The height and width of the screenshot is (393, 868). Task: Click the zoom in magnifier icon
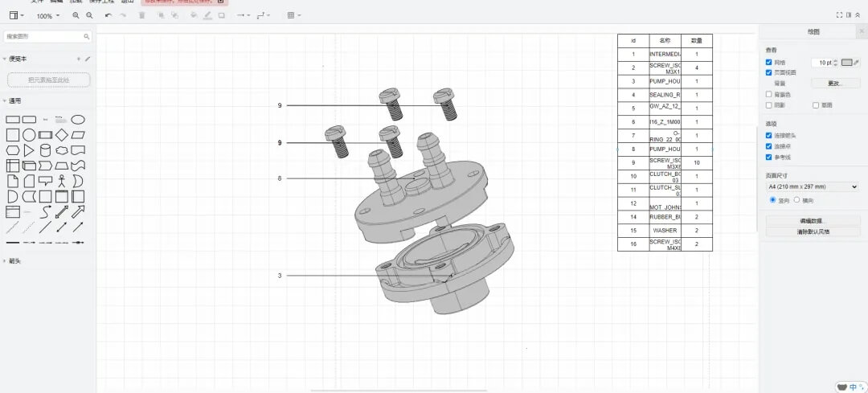point(76,15)
